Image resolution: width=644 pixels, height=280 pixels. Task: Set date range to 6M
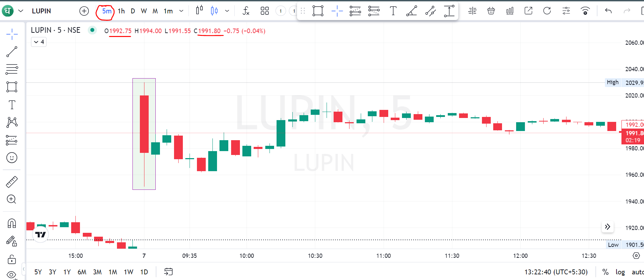[x=82, y=272]
